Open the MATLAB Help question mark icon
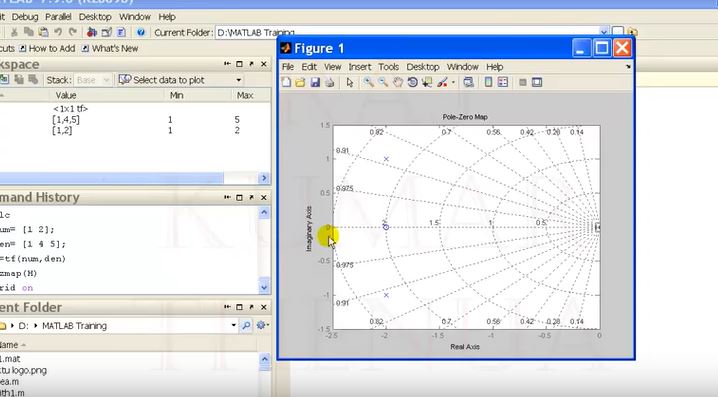 tap(141, 32)
